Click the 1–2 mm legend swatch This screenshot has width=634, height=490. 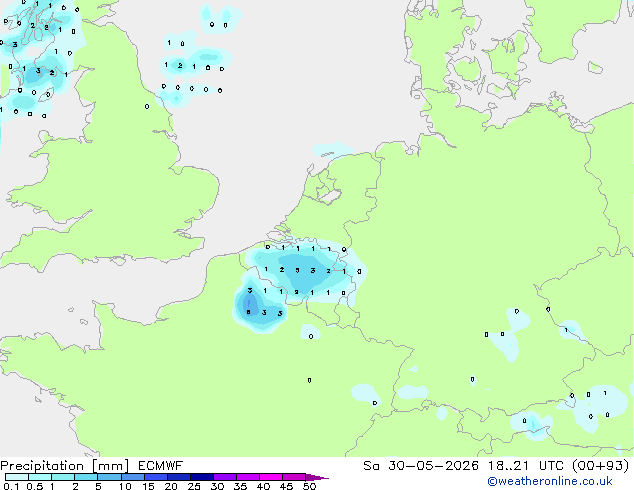click(63, 477)
